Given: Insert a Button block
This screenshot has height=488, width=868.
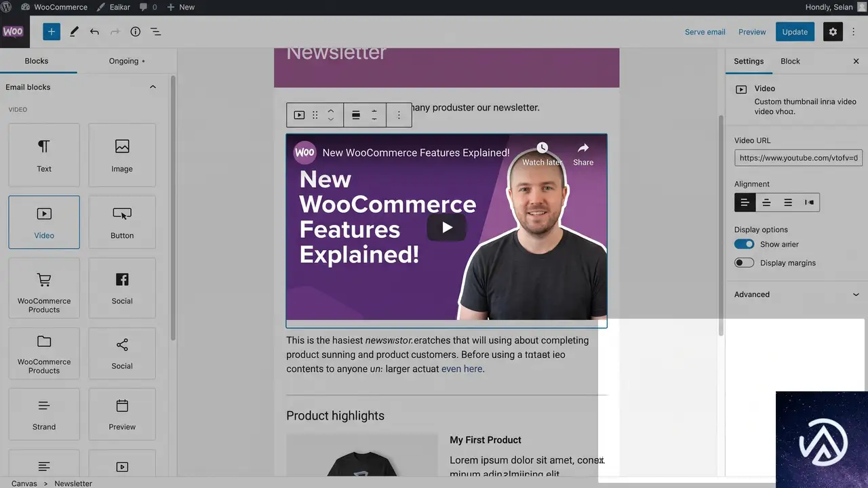Looking at the screenshot, I should 122,222.
